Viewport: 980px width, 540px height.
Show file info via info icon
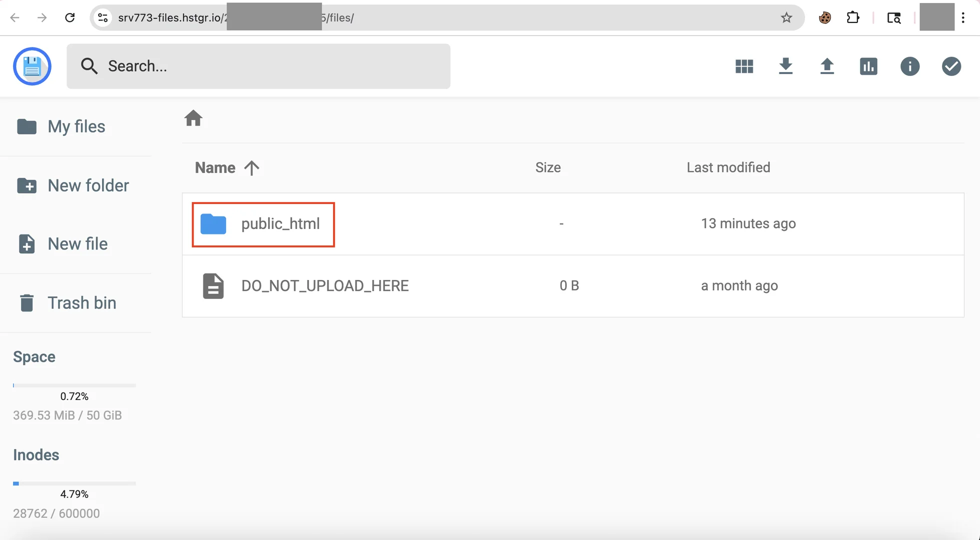[909, 66]
